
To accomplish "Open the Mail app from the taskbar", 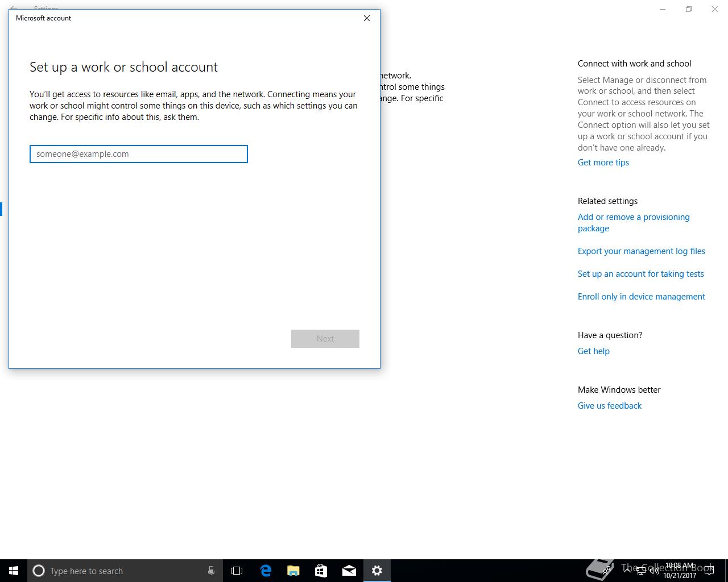I will [349, 571].
